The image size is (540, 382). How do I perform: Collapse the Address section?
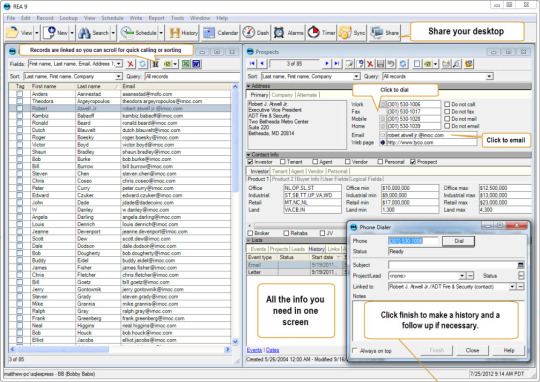[x=249, y=86]
